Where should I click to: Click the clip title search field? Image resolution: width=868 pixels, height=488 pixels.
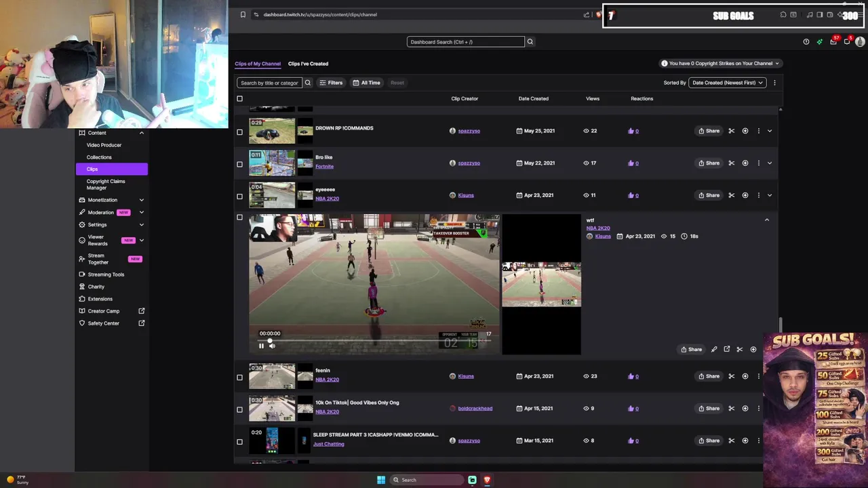click(269, 83)
